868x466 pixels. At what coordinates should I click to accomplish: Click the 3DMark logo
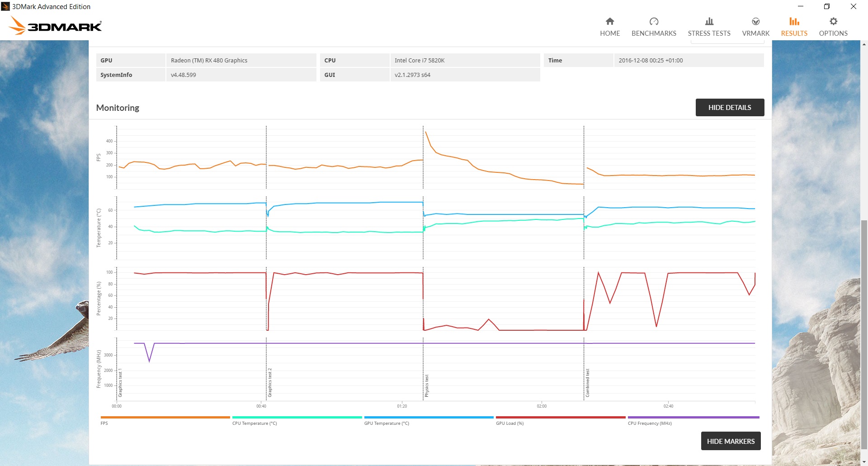pos(56,26)
